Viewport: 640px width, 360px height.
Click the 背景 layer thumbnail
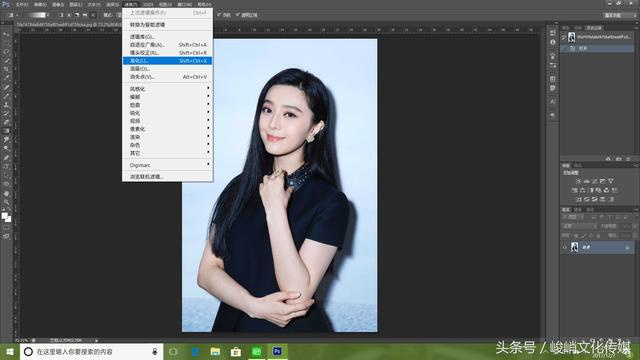click(x=575, y=247)
